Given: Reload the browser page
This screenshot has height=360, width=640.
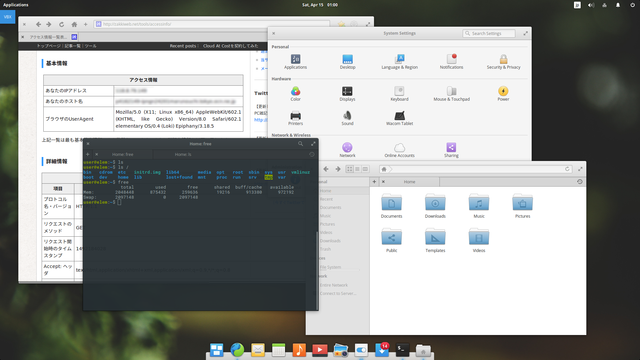Looking at the screenshot, I should tap(61, 24).
